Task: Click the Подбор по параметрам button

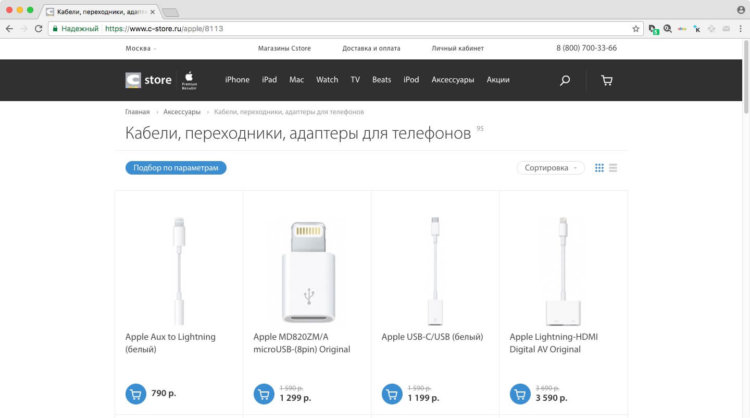Action: pyautogui.click(x=176, y=168)
